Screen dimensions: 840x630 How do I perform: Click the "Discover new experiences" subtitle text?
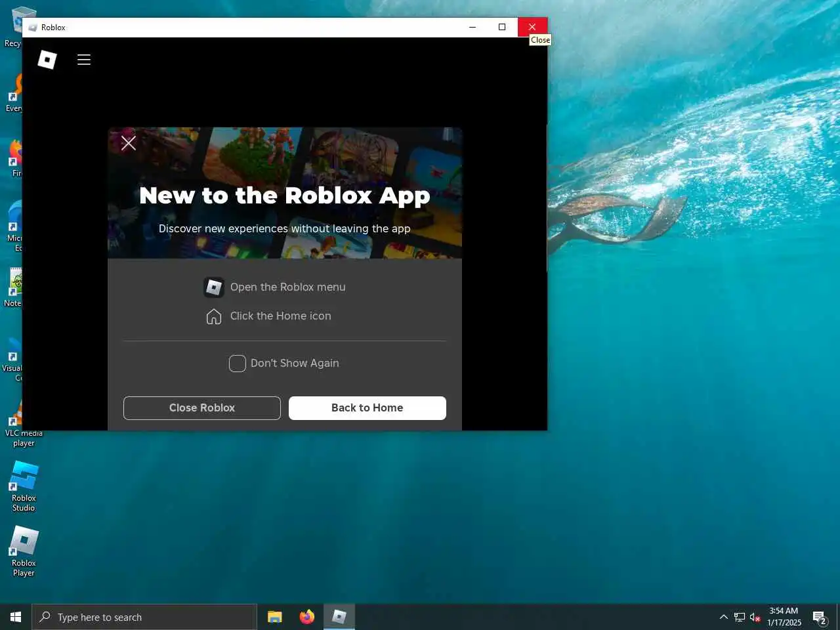coord(285,228)
